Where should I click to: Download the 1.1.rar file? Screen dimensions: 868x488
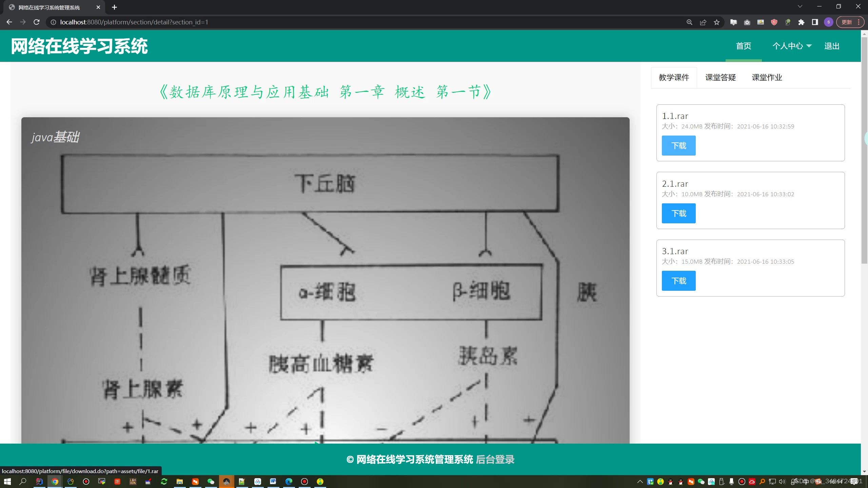tap(678, 146)
